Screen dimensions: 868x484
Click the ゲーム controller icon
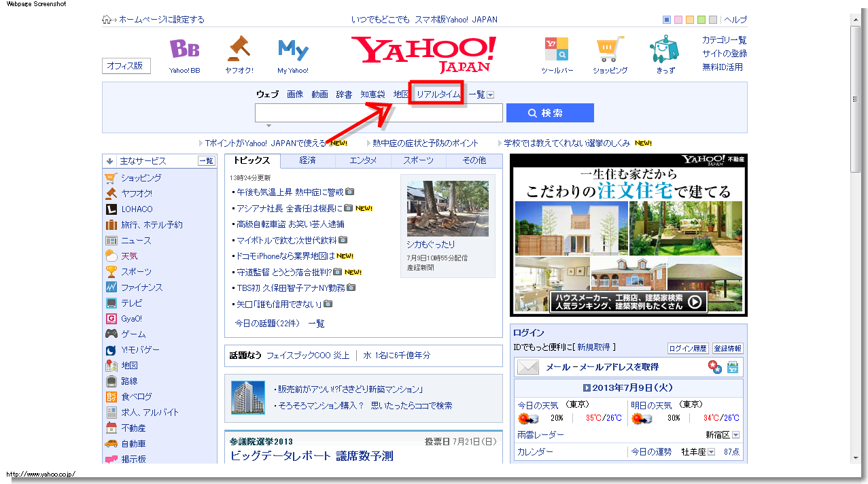[x=111, y=334]
